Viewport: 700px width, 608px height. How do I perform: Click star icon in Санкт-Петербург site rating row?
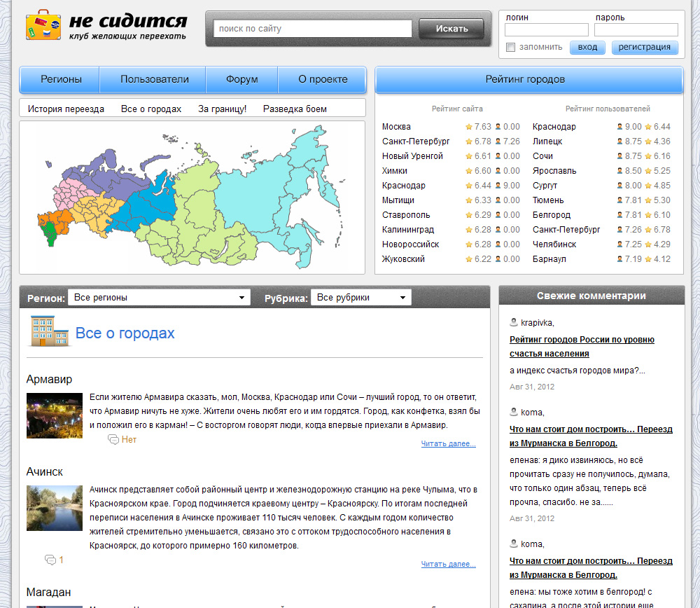[x=469, y=141]
